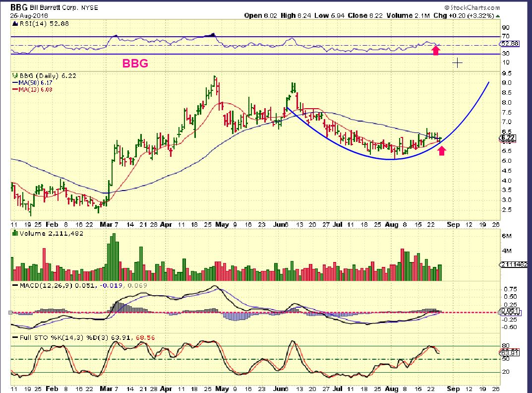Click the RSI area-chart icon beside RSI(14)
532x393 pixels.
[x=15, y=24]
